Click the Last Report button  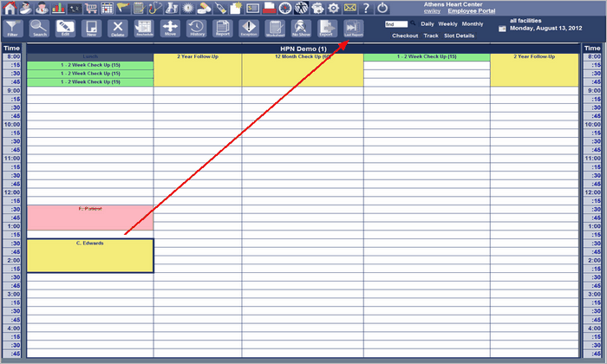point(354,29)
